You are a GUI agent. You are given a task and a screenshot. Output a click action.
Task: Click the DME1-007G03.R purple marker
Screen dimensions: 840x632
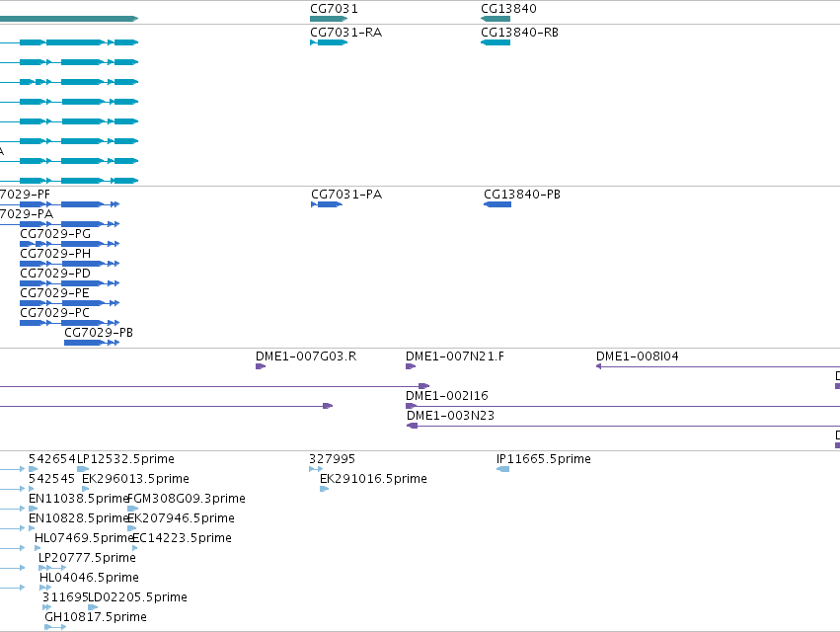click(261, 366)
